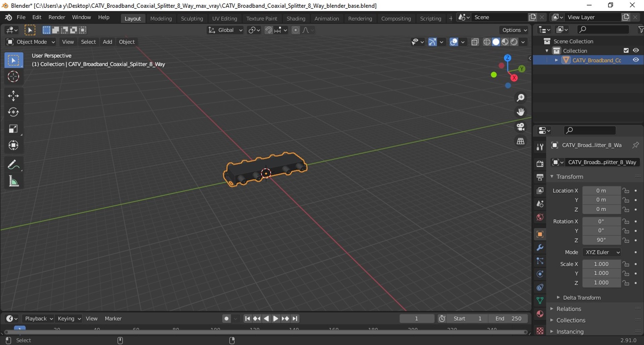644x345 pixels.
Task: Switch to the Shading workspace tab
Action: click(296, 18)
